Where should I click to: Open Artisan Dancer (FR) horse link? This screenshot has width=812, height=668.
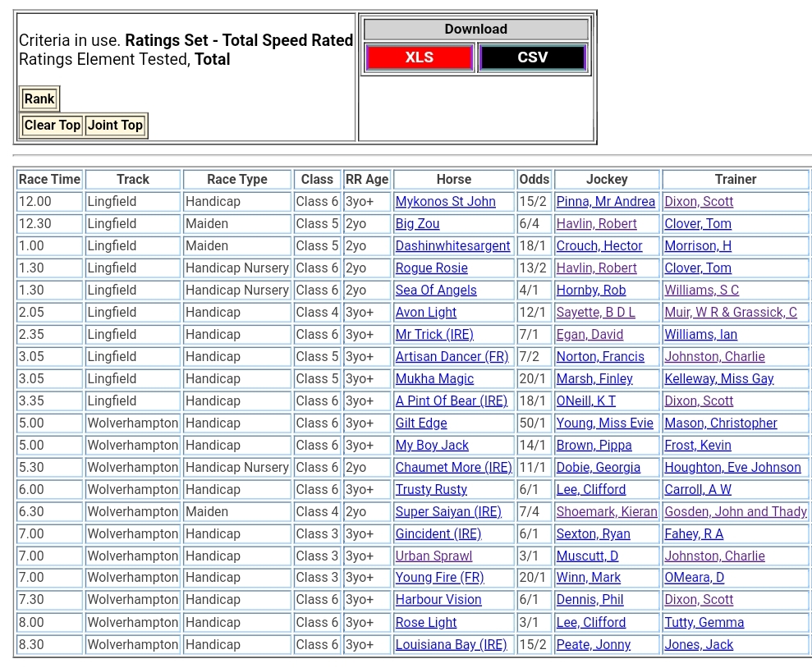452,357
